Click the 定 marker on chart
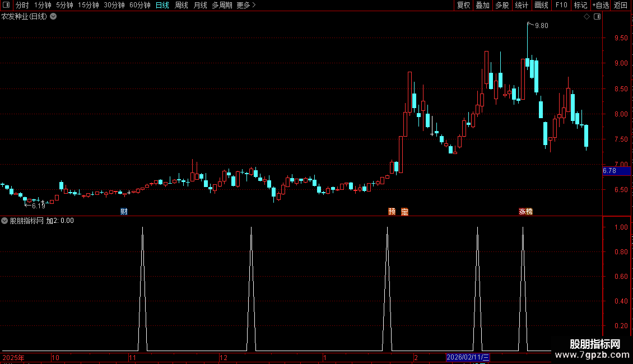Viewport: 633px width, 364px height. pos(404,212)
